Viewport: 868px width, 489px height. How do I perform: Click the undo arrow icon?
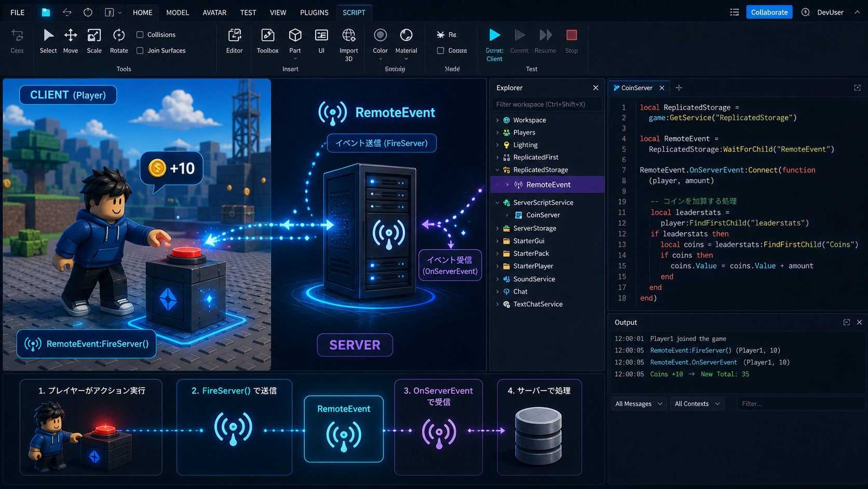67,12
